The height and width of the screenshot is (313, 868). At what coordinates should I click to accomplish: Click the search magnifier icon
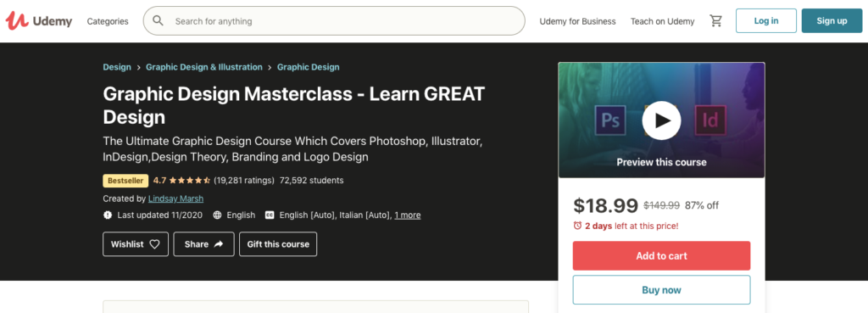coord(158,21)
